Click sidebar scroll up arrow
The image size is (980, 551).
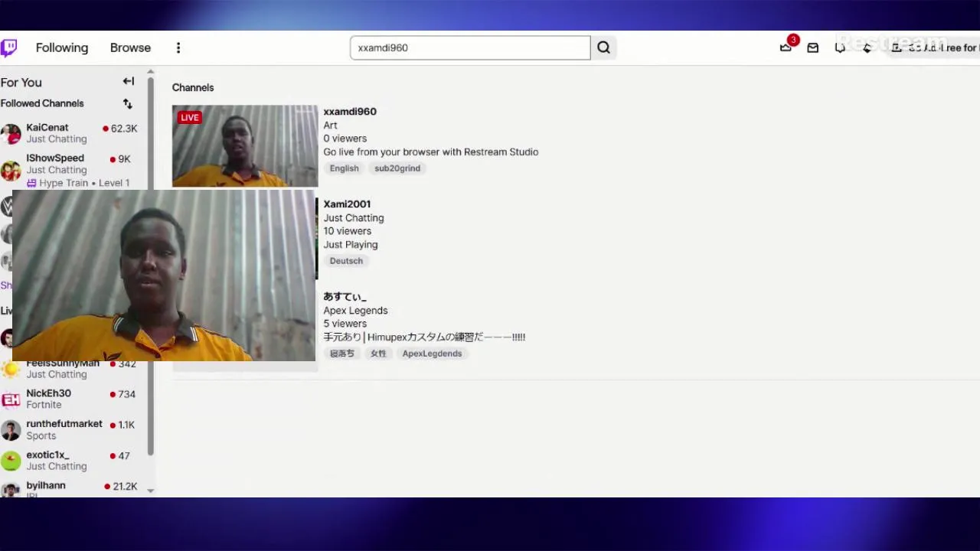coord(151,72)
